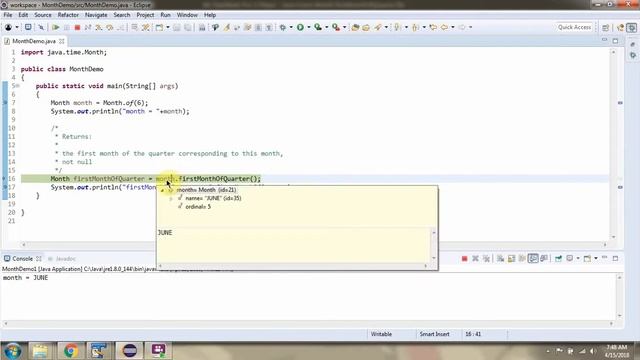Click the Writable status bar entry
Screen dimensions: 640x360
click(381, 334)
